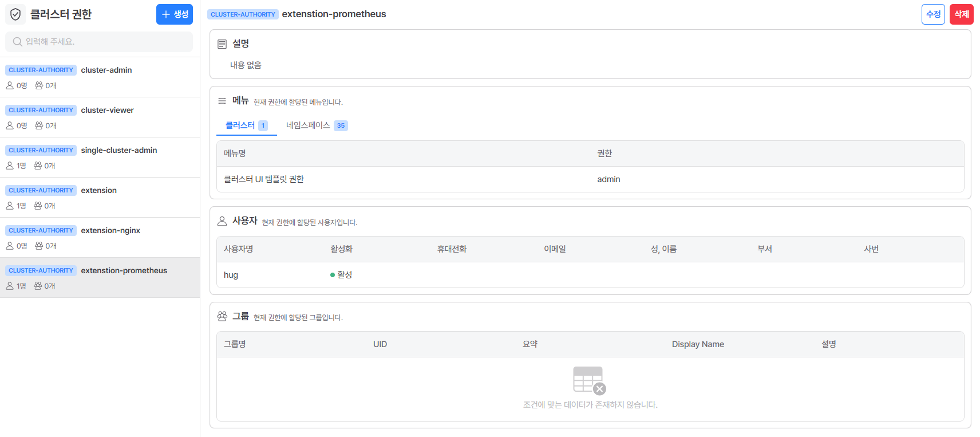Image resolution: width=980 pixels, height=437 pixels.
Task: Click the person icon beside 사용자 heading
Action: pos(222,221)
